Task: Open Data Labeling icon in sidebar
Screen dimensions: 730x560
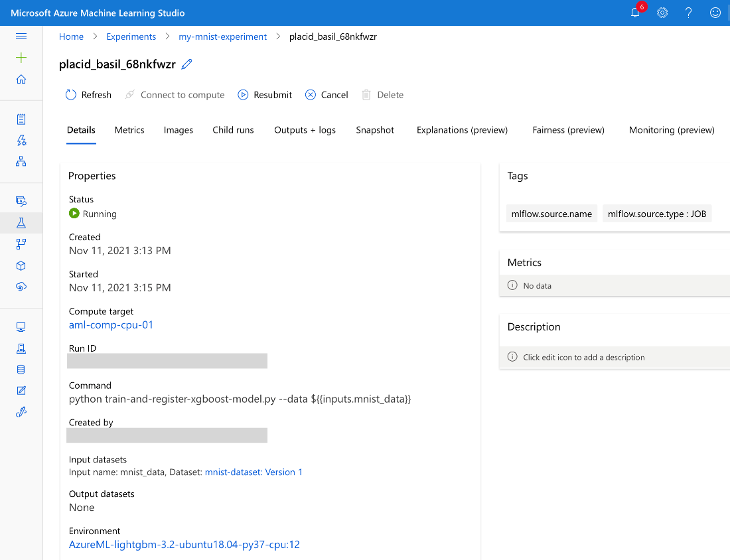Action: [21, 391]
